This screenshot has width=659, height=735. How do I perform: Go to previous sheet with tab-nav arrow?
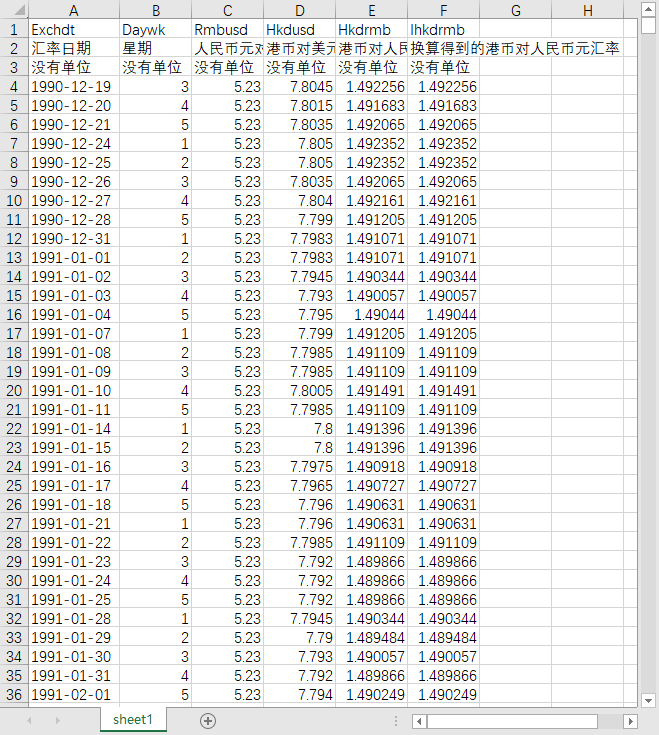point(29,720)
